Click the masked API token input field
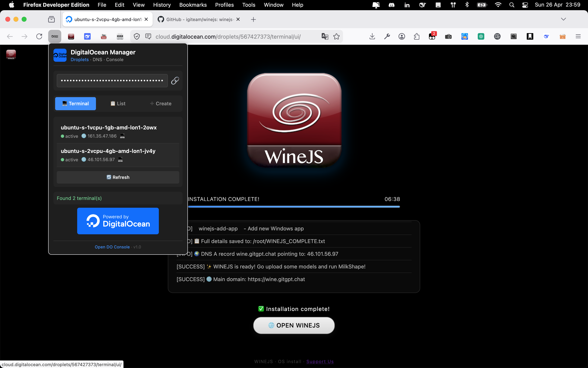The width and height of the screenshot is (588, 368). click(112, 81)
